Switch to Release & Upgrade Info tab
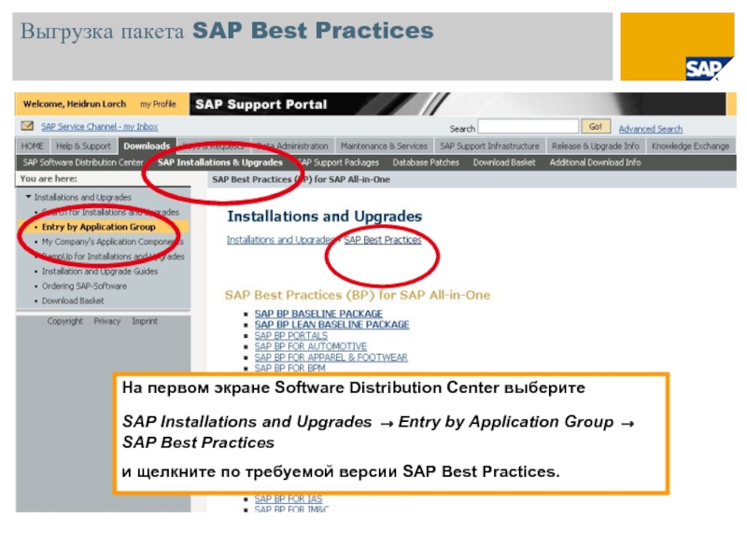The width and height of the screenshot is (747, 560). 595,146
